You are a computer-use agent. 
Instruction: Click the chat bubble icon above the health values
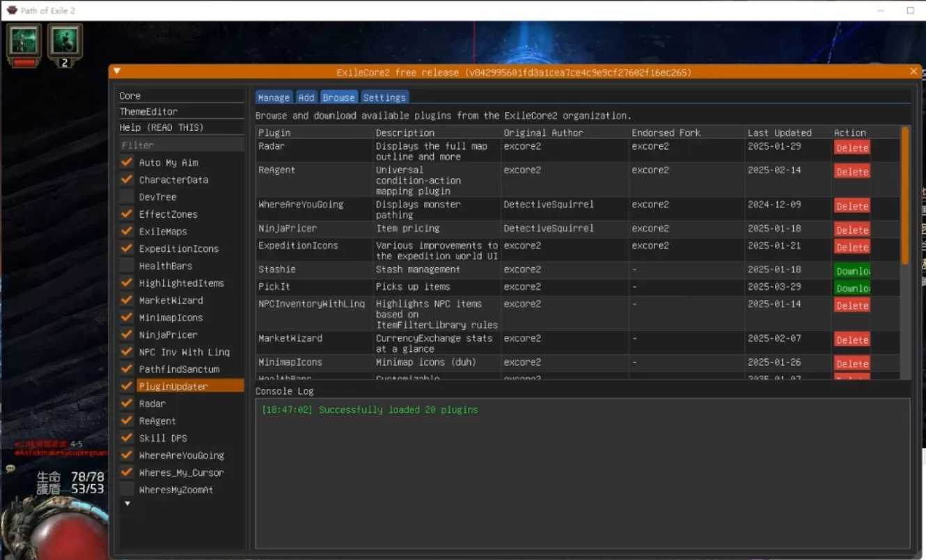10,469
